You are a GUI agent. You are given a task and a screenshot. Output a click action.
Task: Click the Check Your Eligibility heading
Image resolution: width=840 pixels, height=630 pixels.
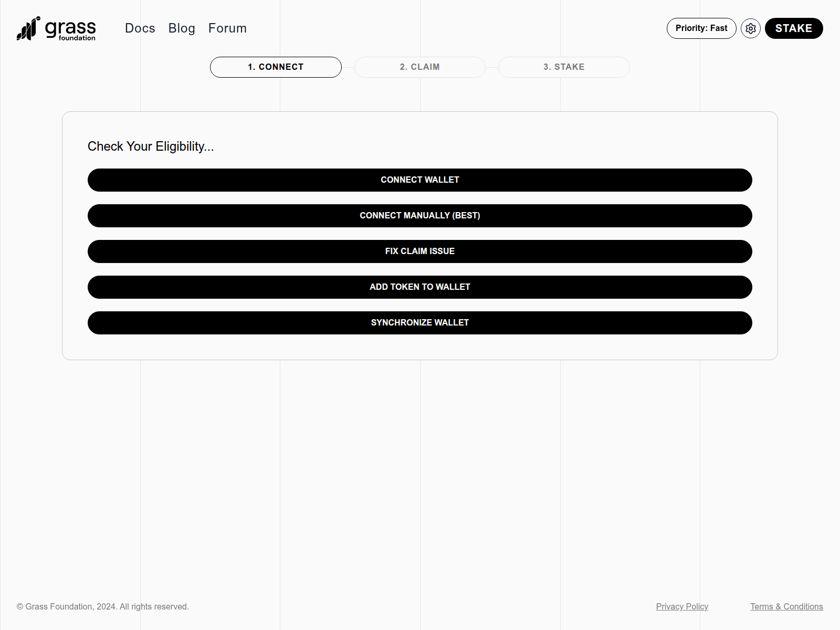click(x=151, y=146)
